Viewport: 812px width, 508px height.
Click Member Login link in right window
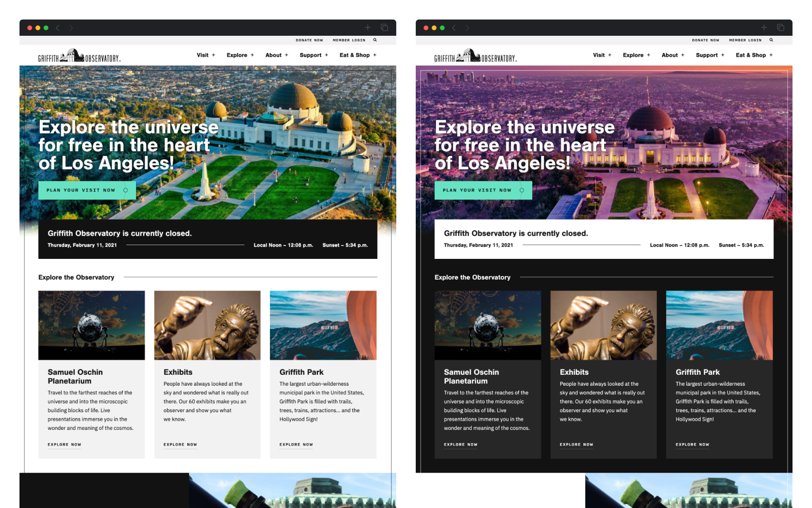click(745, 40)
